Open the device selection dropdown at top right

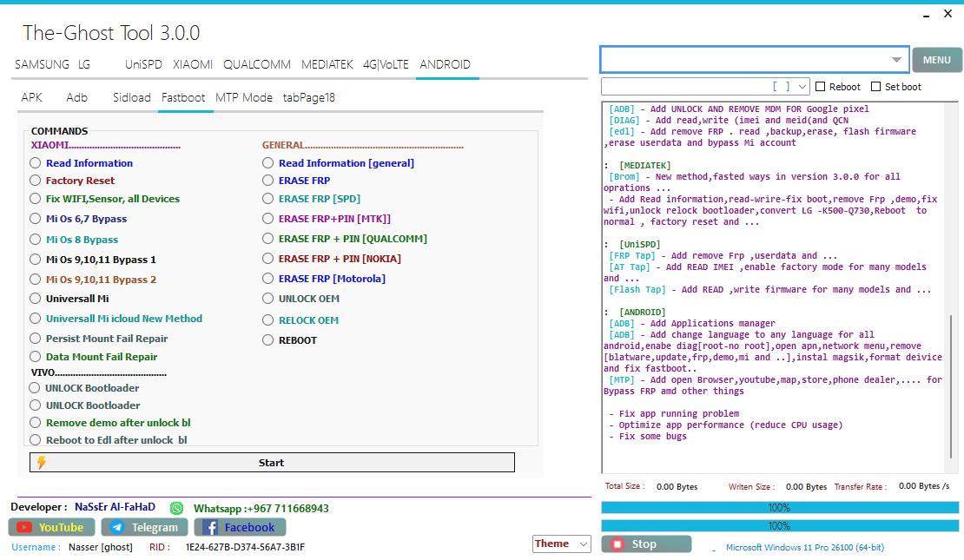click(x=898, y=59)
